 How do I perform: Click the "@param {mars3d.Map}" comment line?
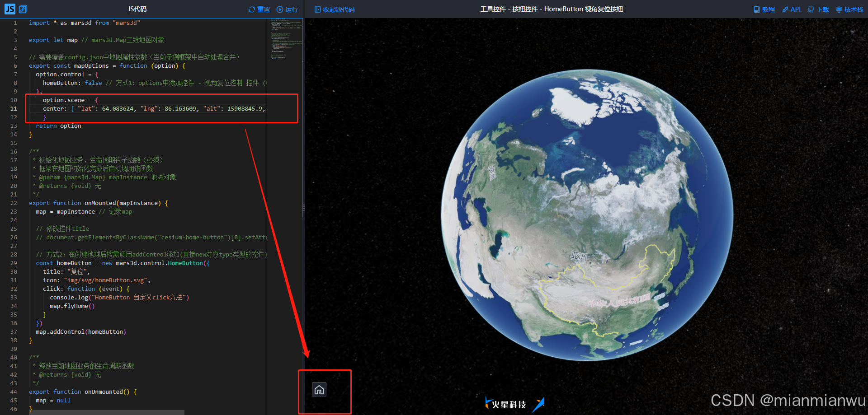click(104, 177)
